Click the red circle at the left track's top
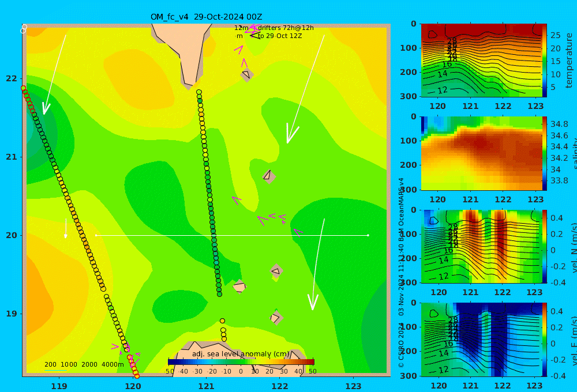Viewport: 577px width, 392px height. click(24, 88)
